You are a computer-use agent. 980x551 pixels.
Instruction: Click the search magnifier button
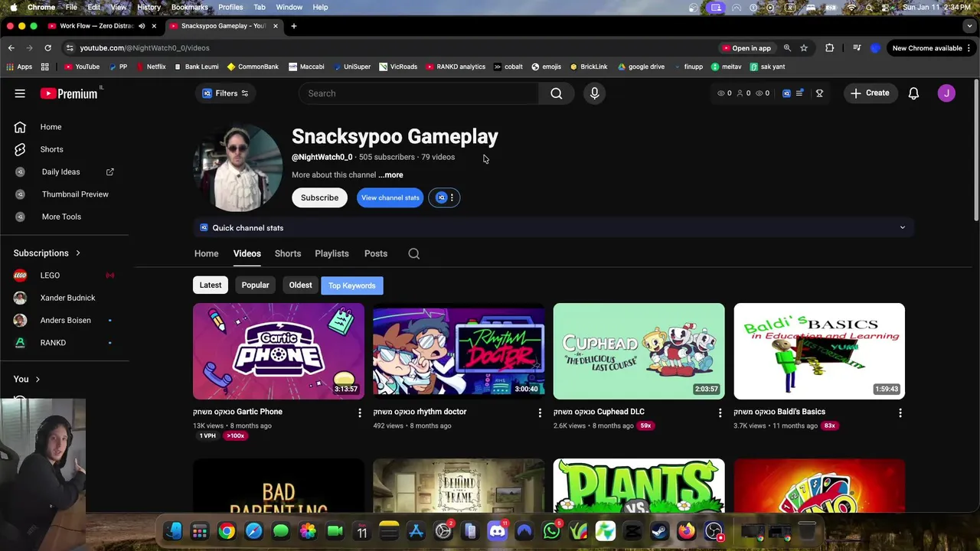(x=557, y=93)
